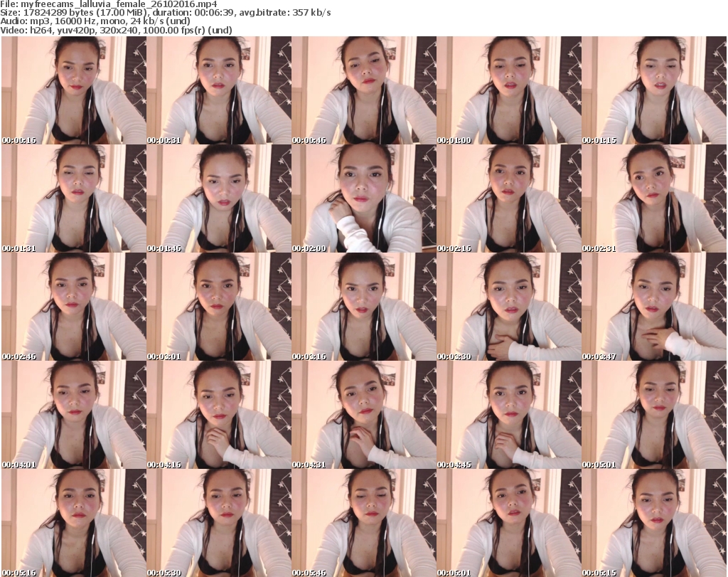Click the 00:04:31 timestamp label
This screenshot has width=728, height=577.
click(x=309, y=465)
